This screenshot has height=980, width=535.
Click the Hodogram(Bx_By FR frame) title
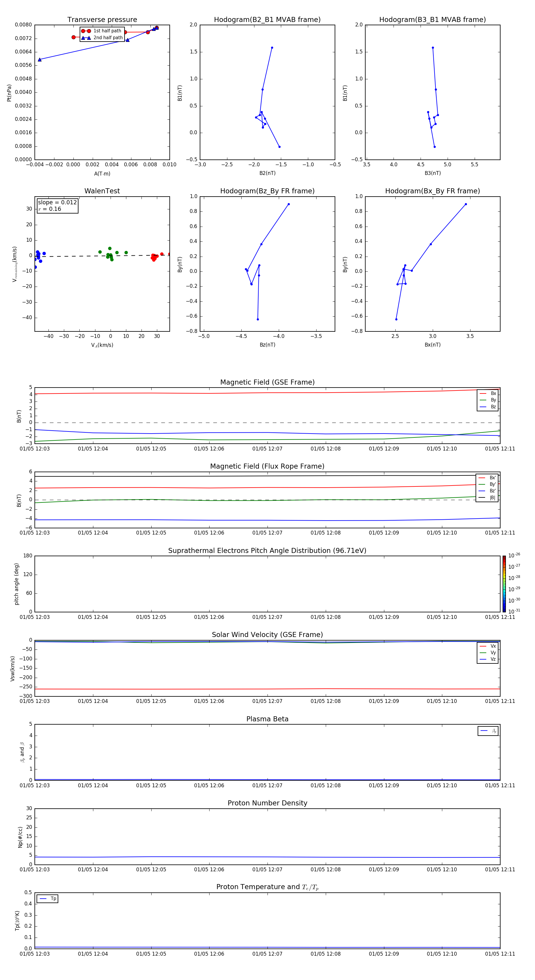432,191
